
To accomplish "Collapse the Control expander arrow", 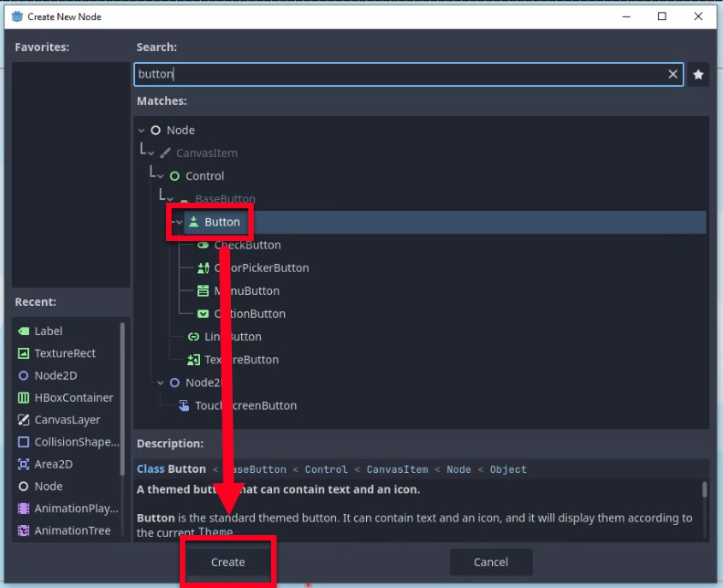I will pyautogui.click(x=160, y=176).
